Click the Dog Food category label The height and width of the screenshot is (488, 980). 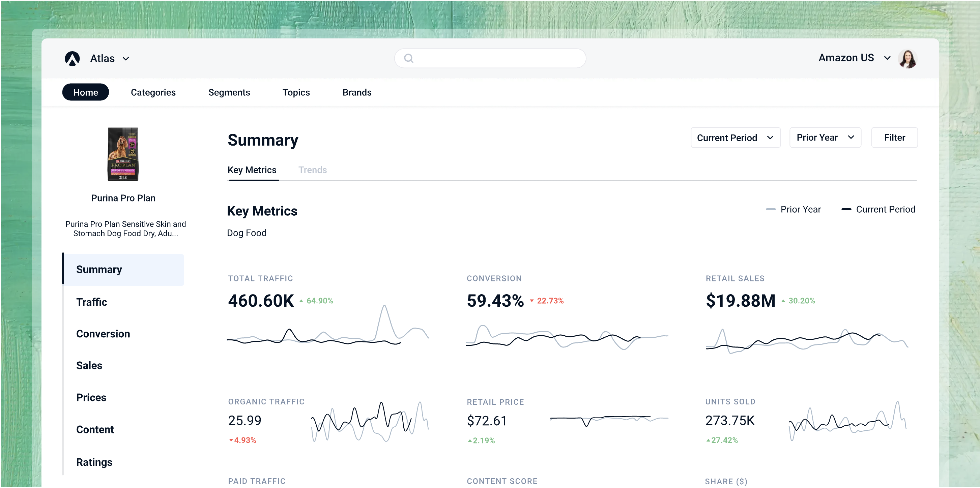(247, 233)
